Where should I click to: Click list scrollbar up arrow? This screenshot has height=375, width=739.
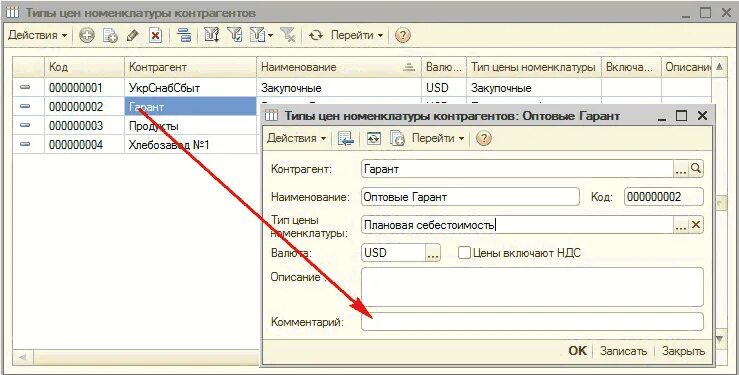point(719,67)
